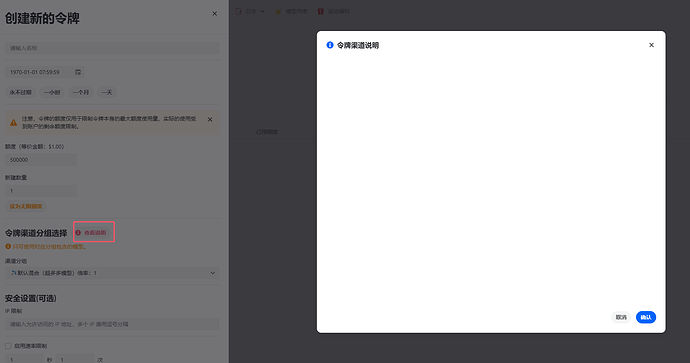Click the 设为无限额度 button
The height and width of the screenshot is (363, 690).
26,206
